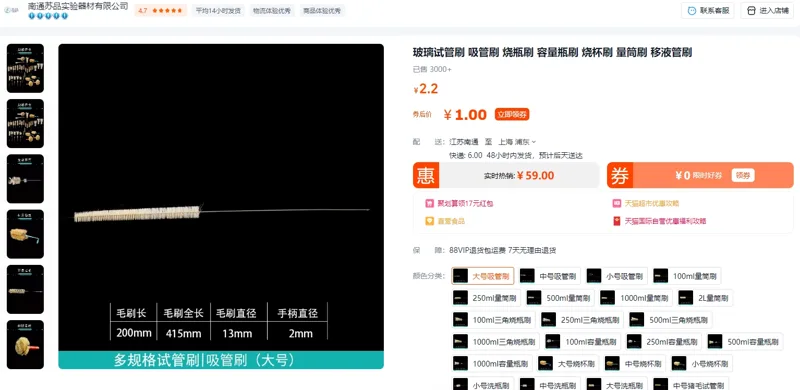
Task: Click the blue shop-level badges under the shop name
Action: coord(48,16)
